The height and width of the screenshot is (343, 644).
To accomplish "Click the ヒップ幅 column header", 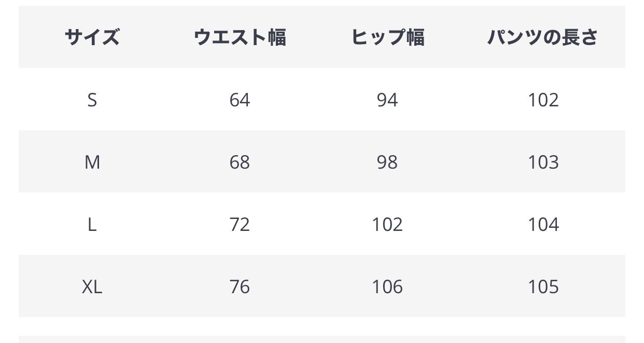I will coord(387,37).
